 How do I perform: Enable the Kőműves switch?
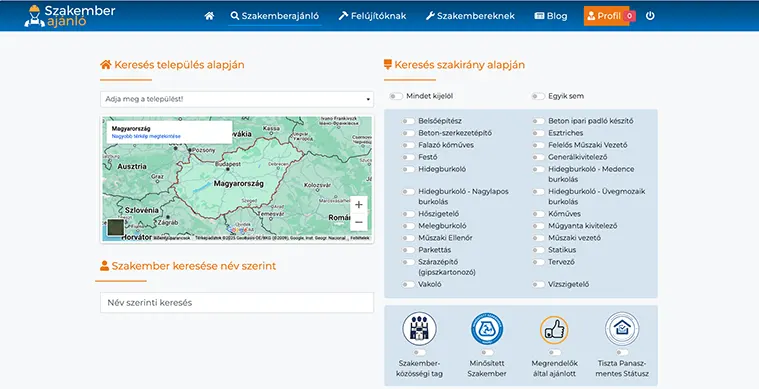(x=538, y=214)
